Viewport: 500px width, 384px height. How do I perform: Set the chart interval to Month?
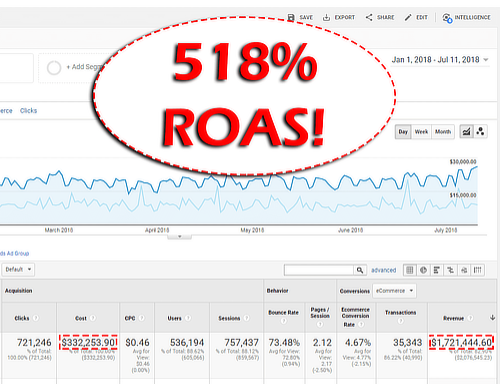(x=443, y=132)
